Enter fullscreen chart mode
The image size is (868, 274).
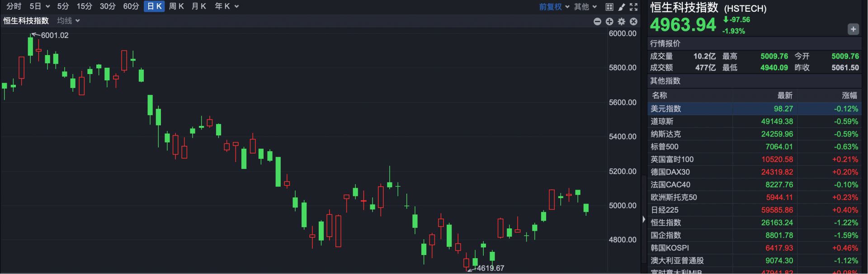[x=634, y=7]
